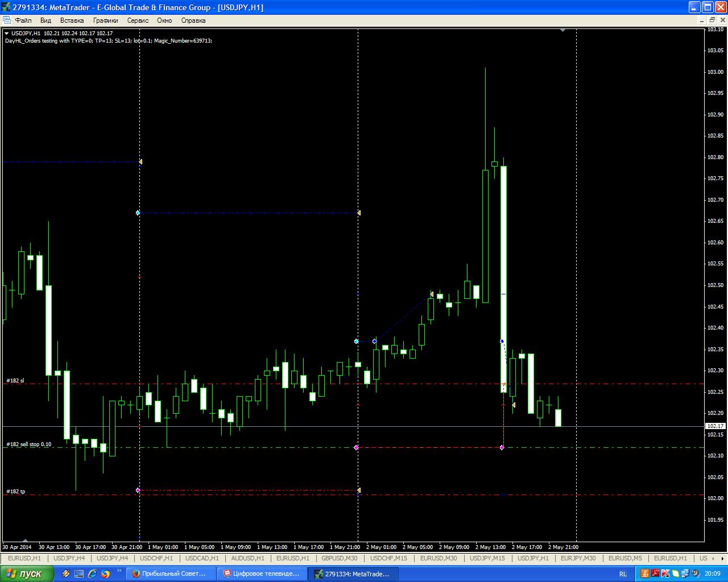Switch to Цифровое телевиде taskbar window
Viewport: 728px width, 582px height.
[x=262, y=574]
